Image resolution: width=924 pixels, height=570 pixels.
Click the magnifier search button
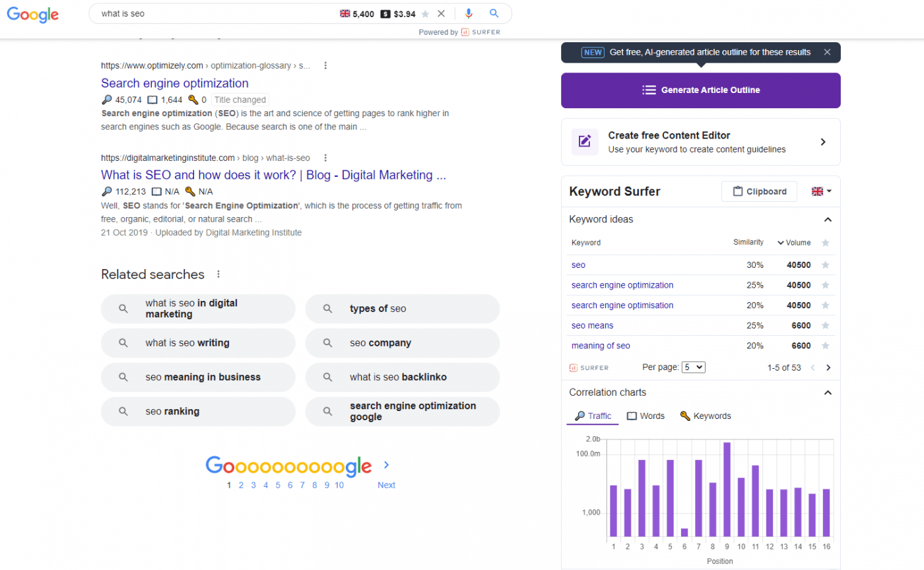[494, 13]
